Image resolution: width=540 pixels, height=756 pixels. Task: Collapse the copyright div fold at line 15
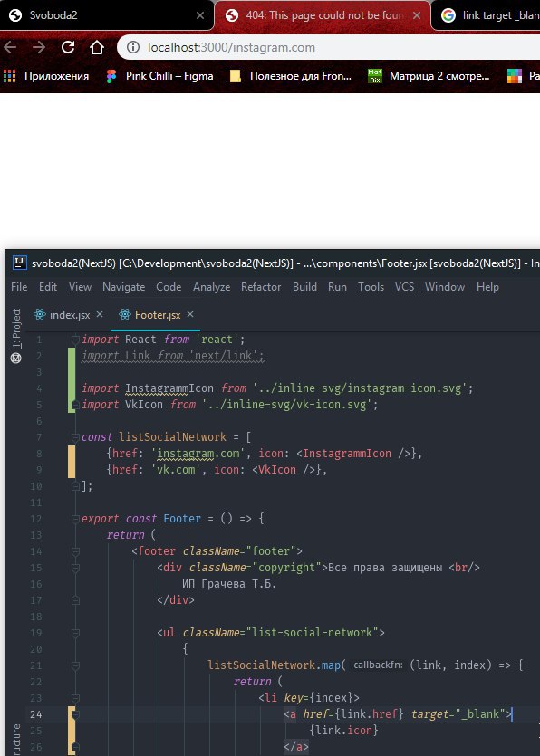pyautogui.click(x=75, y=568)
